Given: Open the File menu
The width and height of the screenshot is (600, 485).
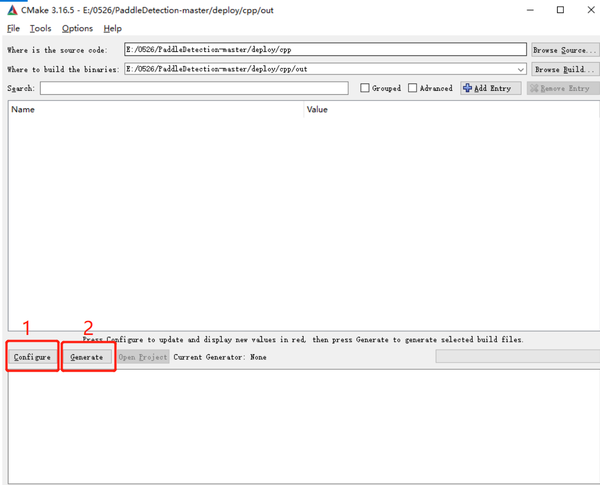Looking at the screenshot, I should [x=13, y=29].
